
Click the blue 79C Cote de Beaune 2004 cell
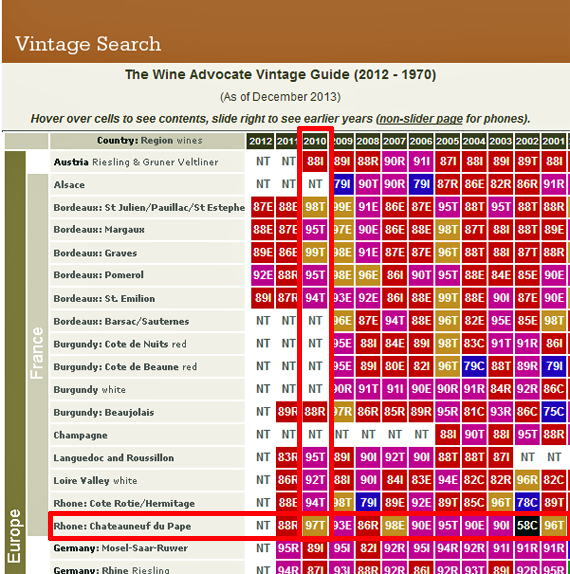tap(474, 366)
